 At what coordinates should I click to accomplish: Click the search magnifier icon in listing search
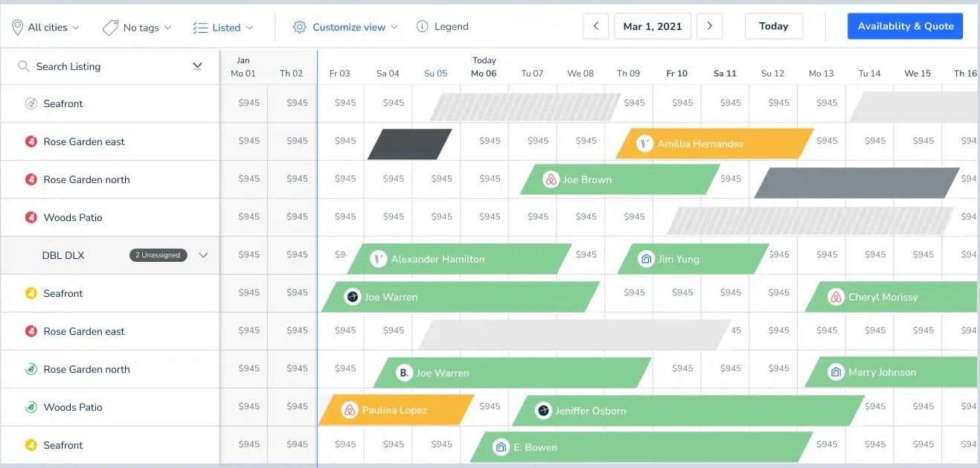pyautogui.click(x=24, y=66)
